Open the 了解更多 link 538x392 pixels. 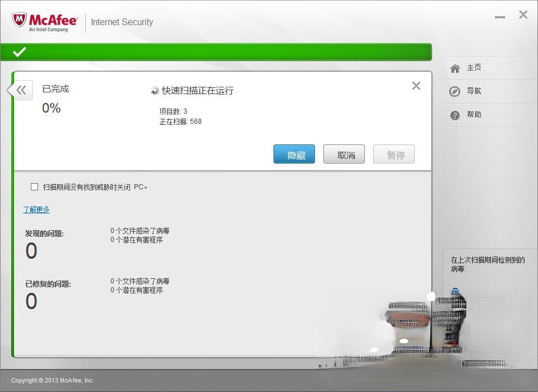point(36,209)
